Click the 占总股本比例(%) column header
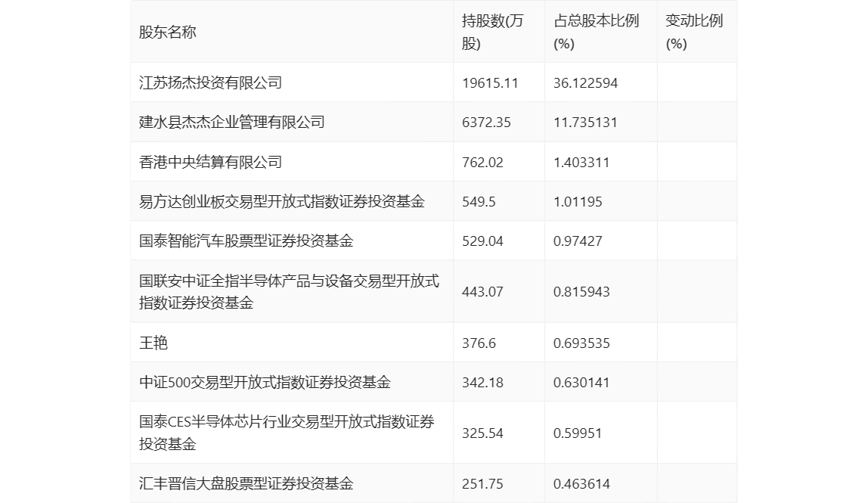 coord(597,32)
